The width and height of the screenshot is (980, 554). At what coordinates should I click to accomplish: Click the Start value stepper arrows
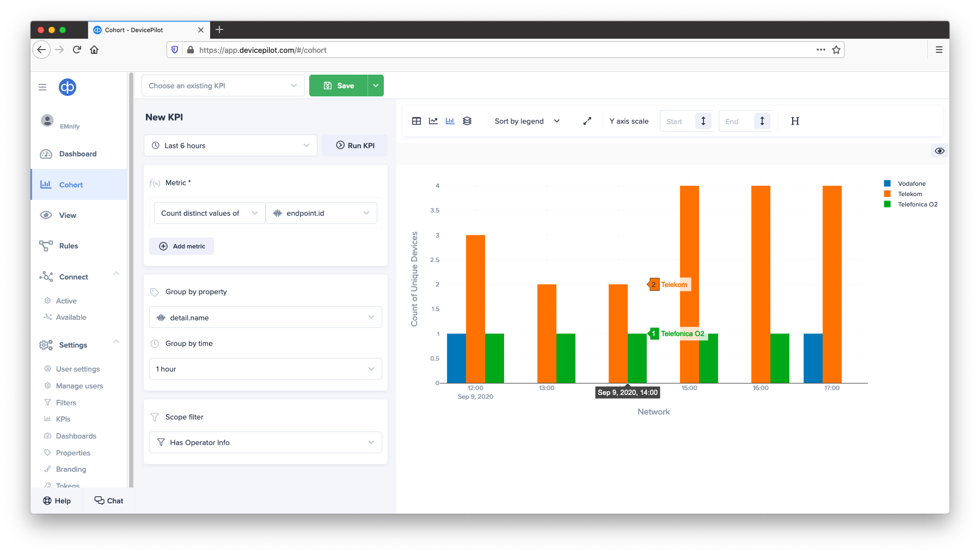(703, 121)
